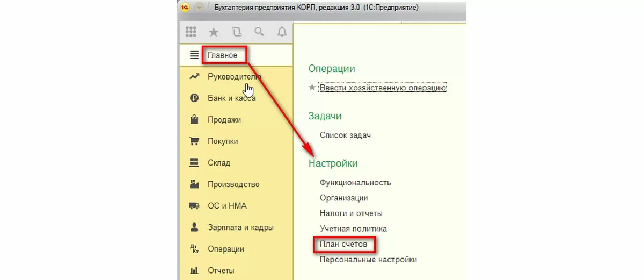Open Функциональность settings link
The height and width of the screenshot is (280, 644).
[355, 183]
